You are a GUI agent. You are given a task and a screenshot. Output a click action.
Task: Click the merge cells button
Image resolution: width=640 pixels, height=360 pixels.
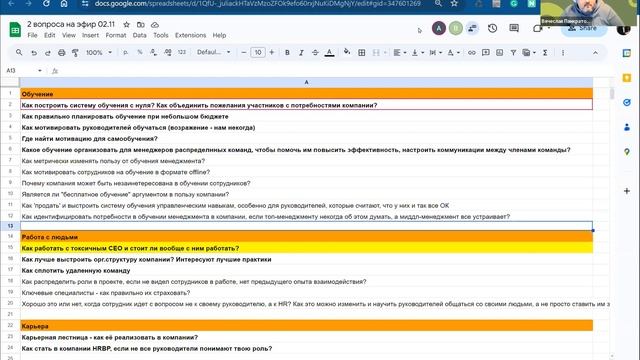(x=376, y=53)
